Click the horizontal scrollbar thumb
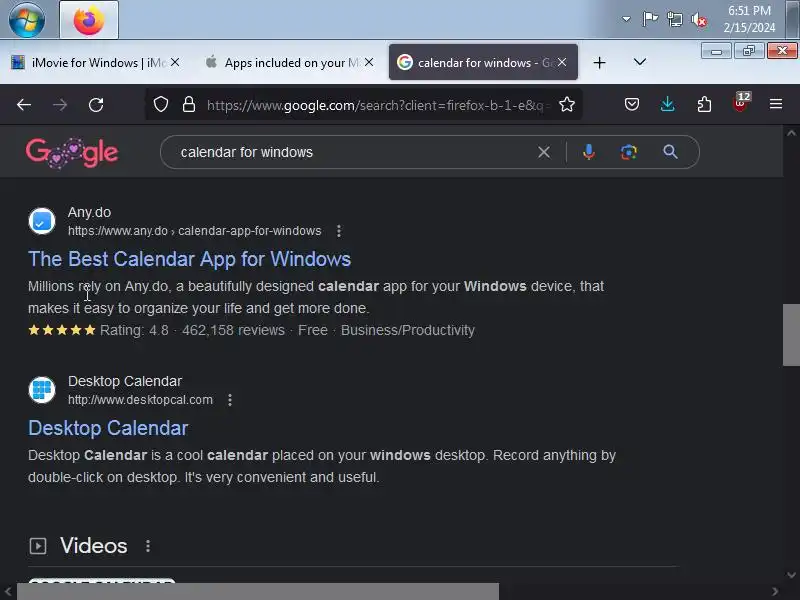The width and height of the screenshot is (800, 600). pos(258,591)
